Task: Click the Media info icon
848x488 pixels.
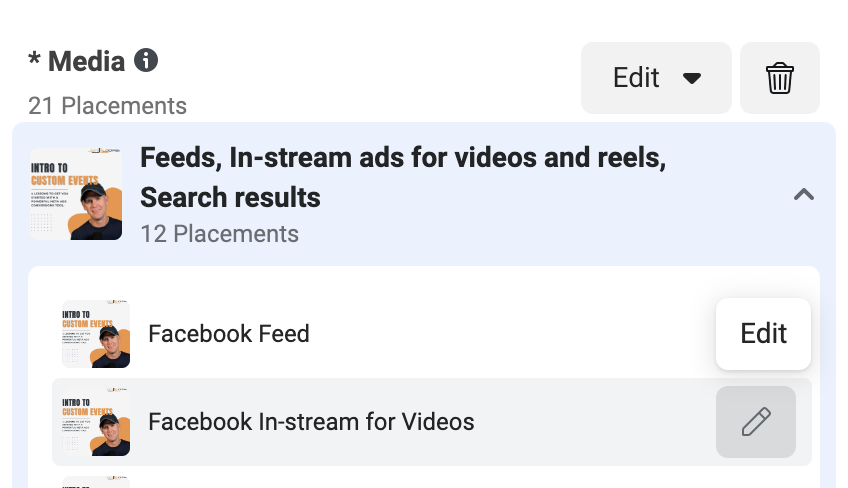Action: (146, 60)
